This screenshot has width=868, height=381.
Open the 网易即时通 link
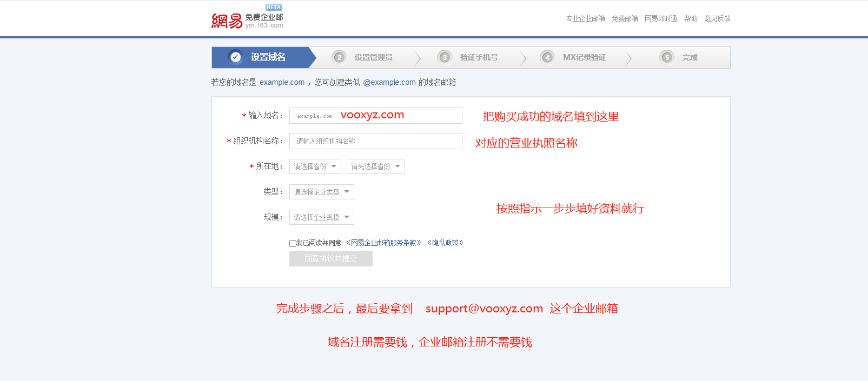pyautogui.click(x=661, y=18)
